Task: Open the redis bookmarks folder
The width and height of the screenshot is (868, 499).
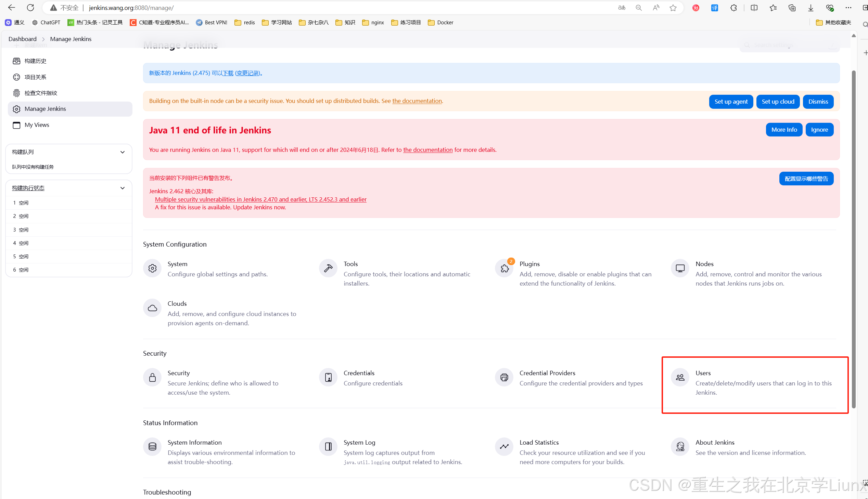Action: pyautogui.click(x=244, y=23)
